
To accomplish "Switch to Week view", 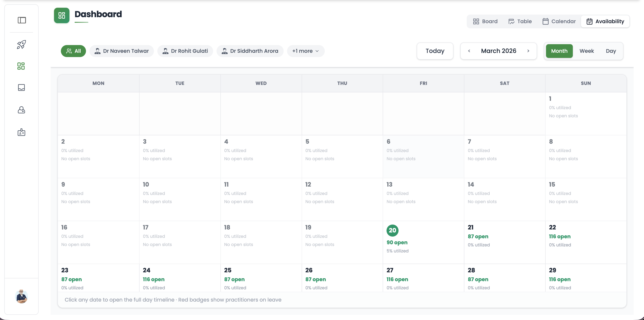I will tap(587, 51).
